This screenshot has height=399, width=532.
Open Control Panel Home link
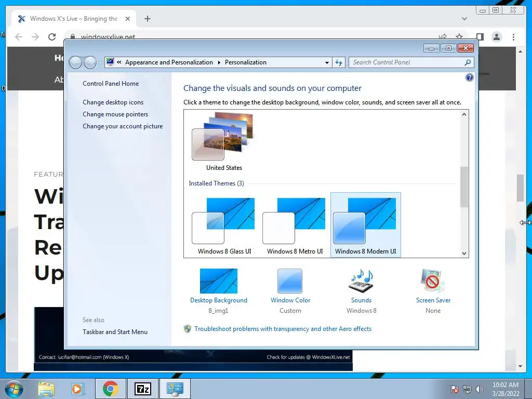pyautogui.click(x=111, y=84)
